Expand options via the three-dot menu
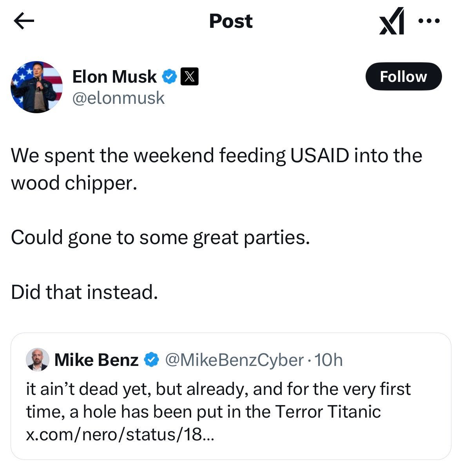 (429, 22)
